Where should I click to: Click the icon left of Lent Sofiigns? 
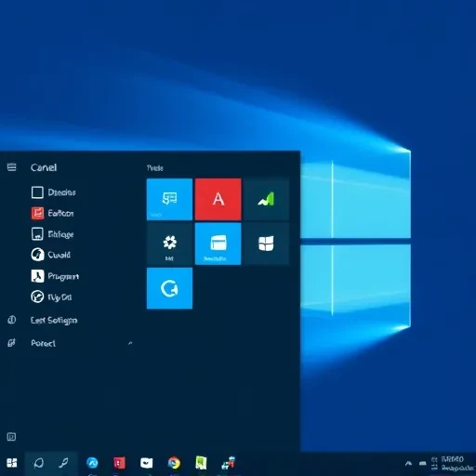pos(12,320)
